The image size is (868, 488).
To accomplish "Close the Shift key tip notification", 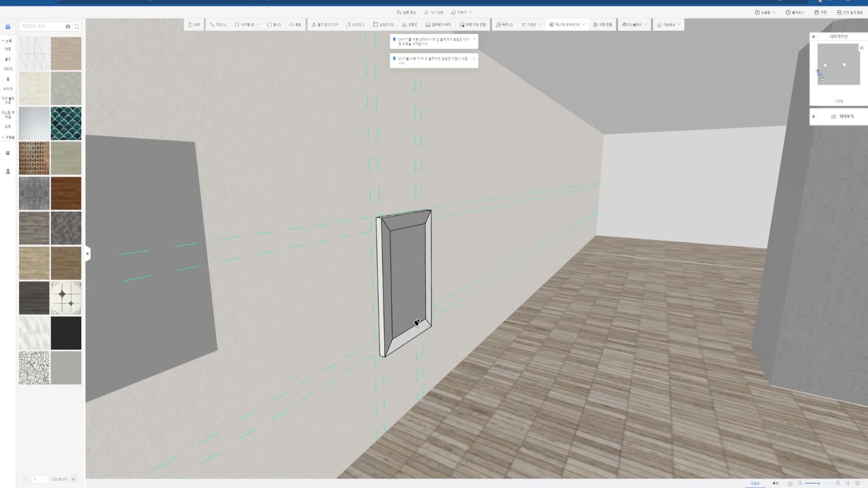I will point(474,39).
